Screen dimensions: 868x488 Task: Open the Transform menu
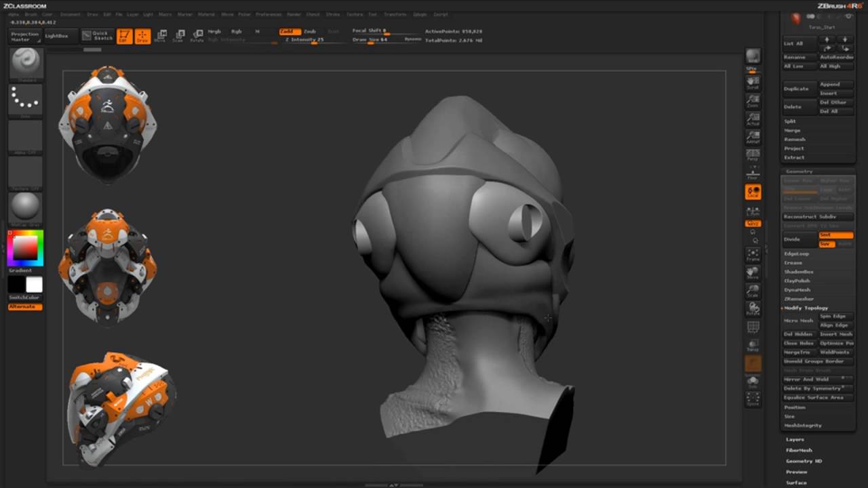pos(395,14)
